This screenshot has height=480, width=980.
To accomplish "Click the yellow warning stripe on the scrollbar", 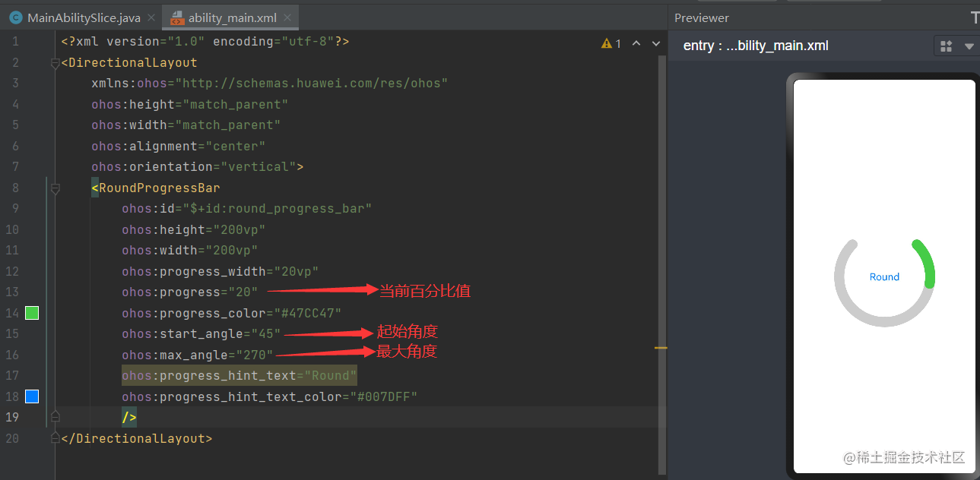I will pos(661,348).
